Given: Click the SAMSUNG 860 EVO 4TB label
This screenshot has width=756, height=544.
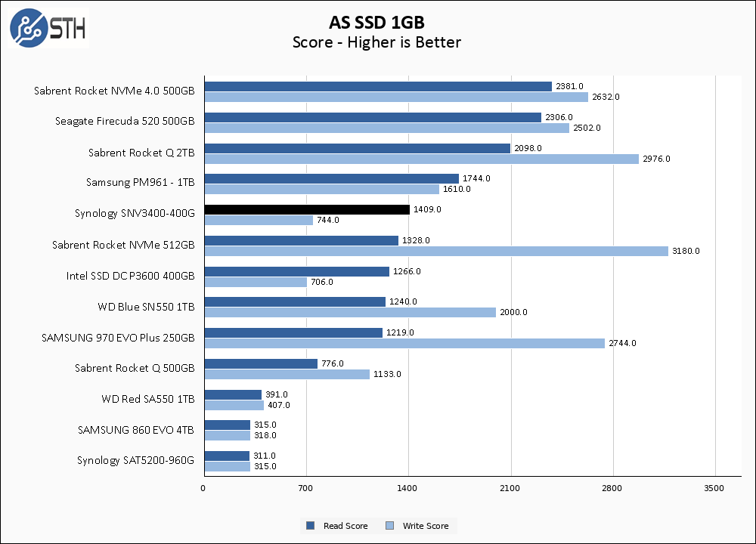Looking at the screenshot, I should (x=136, y=430).
